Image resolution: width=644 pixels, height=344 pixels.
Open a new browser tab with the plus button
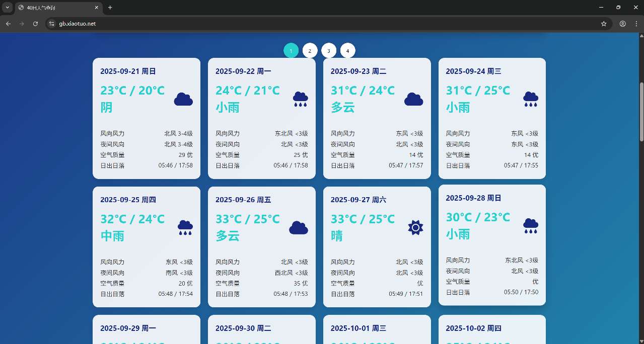click(x=110, y=8)
